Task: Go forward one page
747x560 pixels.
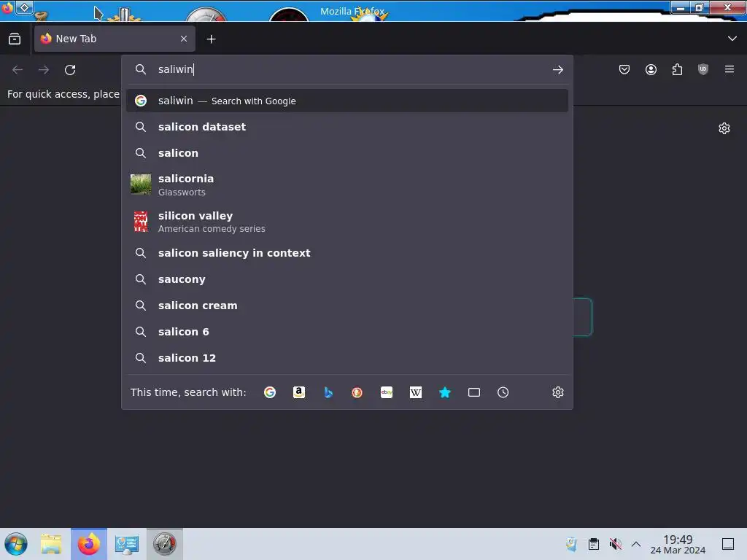Action: point(44,70)
